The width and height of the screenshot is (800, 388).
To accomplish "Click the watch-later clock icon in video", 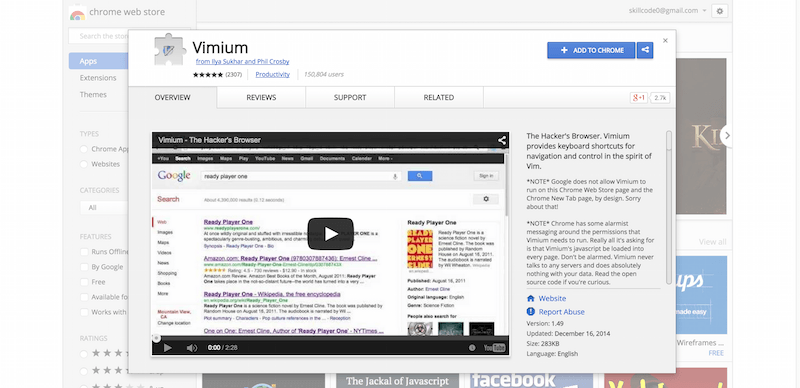I will click(472, 348).
